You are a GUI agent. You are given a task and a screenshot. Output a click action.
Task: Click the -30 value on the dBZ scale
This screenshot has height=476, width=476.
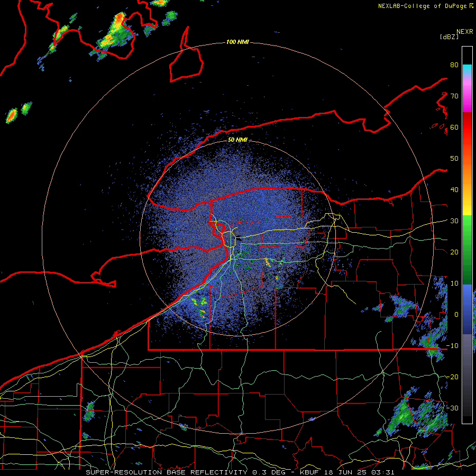pyautogui.click(x=452, y=408)
